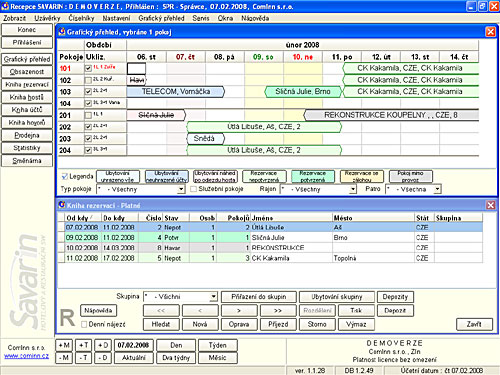Screen dimensions: 500x375
Task: Click the Měsíc view button
Action: point(218,358)
